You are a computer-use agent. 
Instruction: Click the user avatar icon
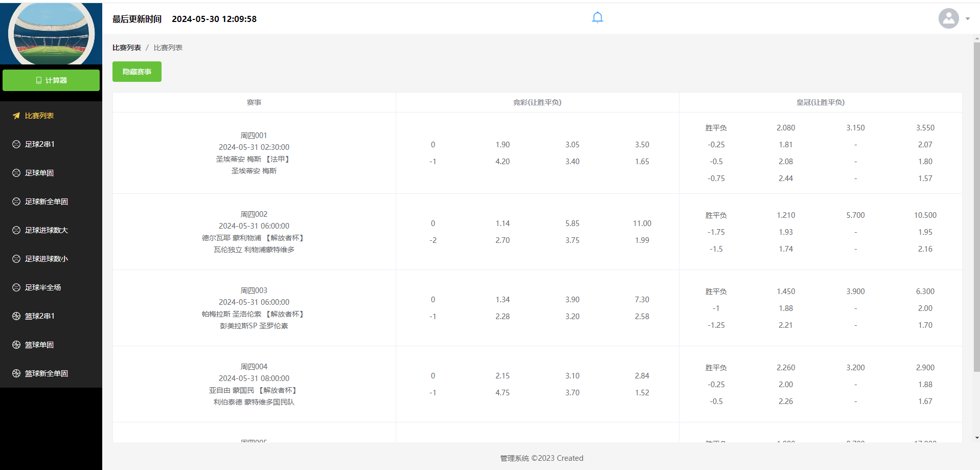click(948, 19)
